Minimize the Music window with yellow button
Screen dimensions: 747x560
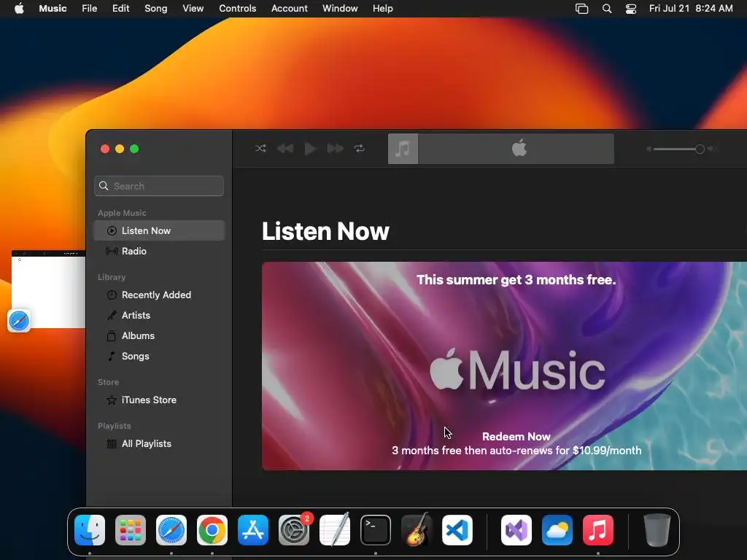pyautogui.click(x=120, y=149)
